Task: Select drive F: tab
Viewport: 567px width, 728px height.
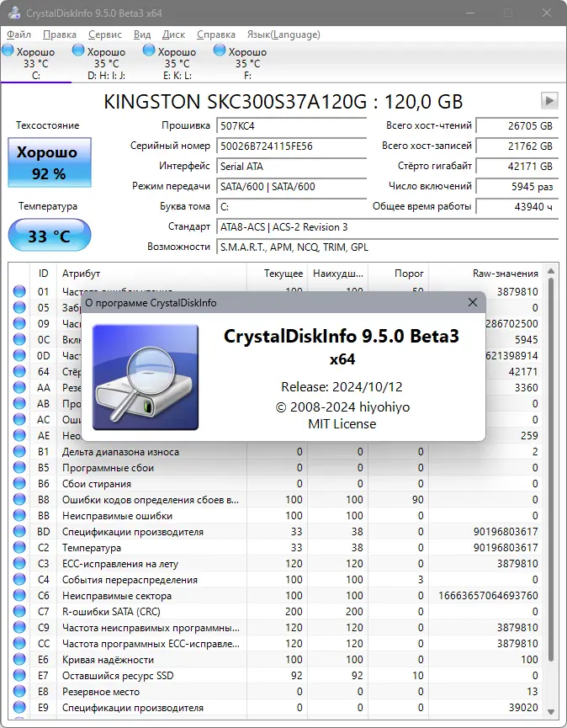Action: [247, 62]
